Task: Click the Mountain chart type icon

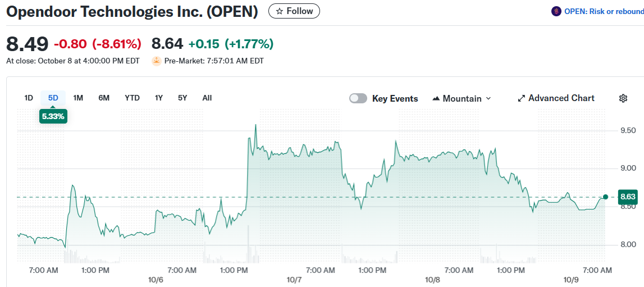Action: pos(436,99)
